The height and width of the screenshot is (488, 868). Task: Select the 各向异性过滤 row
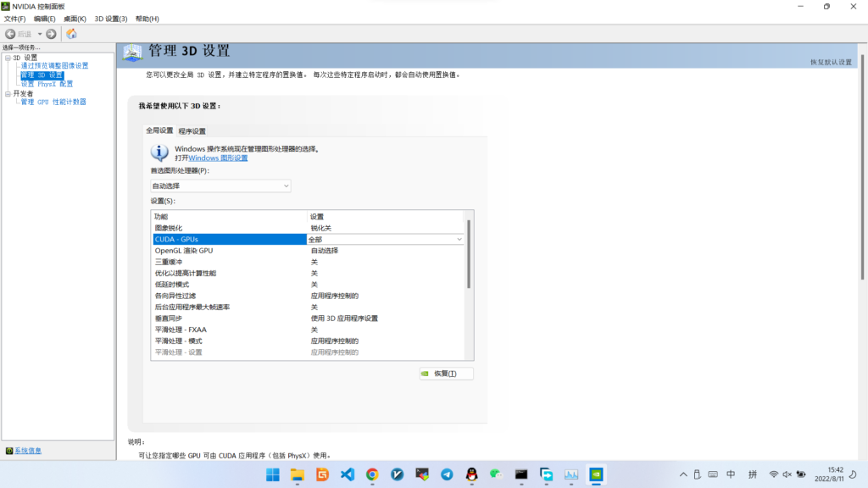pyautogui.click(x=309, y=296)
